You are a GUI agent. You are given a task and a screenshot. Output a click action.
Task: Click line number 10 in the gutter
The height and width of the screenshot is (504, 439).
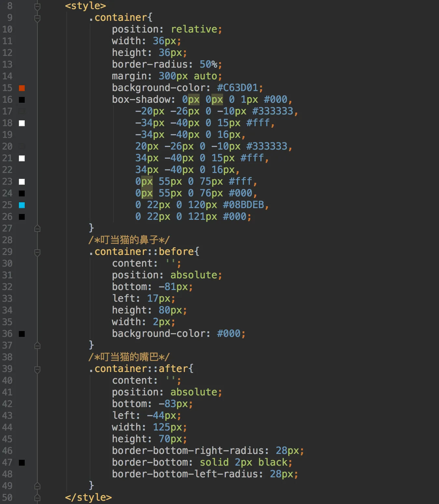tap(7, 29)
